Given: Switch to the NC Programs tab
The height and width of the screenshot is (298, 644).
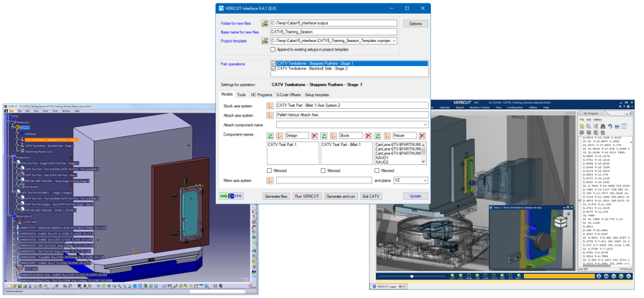Looking at the screenshot, I should [x=261, y=95].
